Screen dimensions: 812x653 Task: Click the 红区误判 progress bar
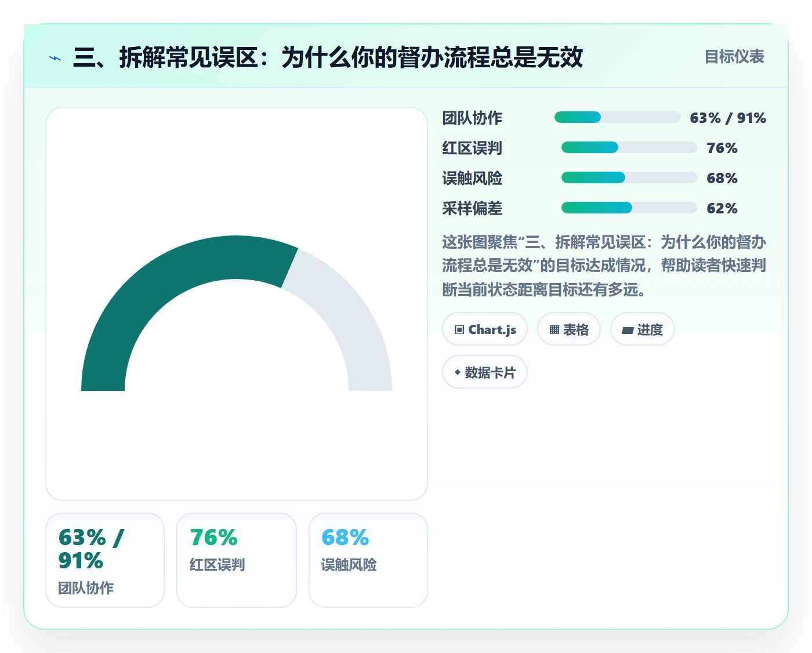(x=629, y=147)
